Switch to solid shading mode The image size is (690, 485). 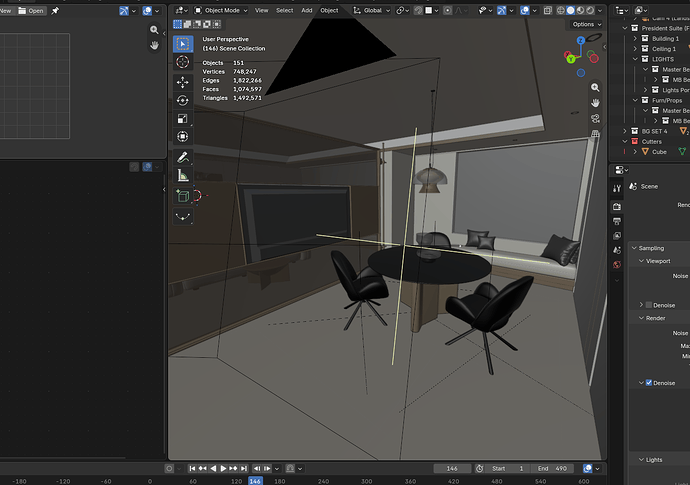pyautogui.click(x=570, y=10)
